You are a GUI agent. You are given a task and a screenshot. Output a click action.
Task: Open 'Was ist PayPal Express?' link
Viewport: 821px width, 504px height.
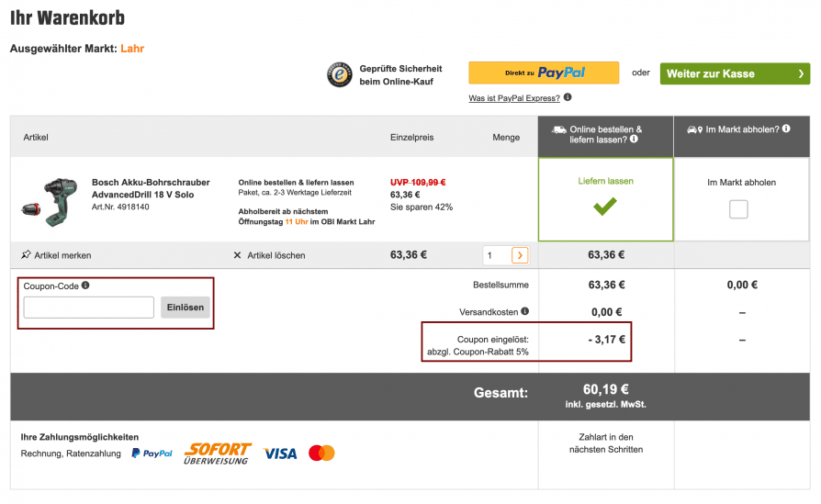(x=514, y=98)
